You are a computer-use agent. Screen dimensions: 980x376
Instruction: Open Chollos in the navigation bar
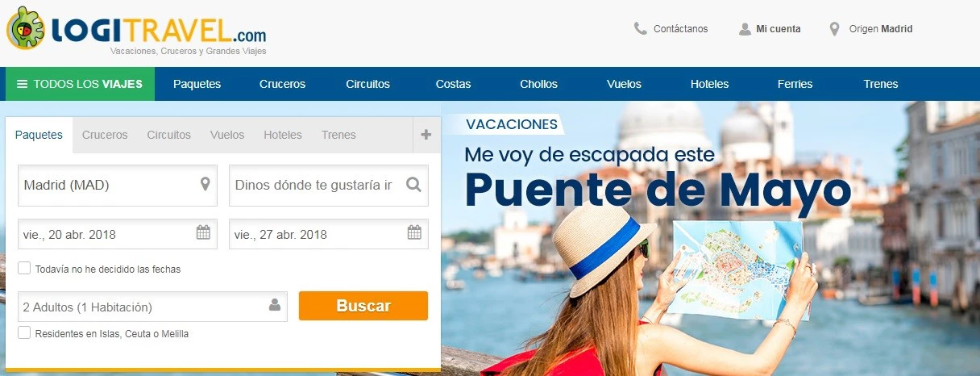(538, 84)
